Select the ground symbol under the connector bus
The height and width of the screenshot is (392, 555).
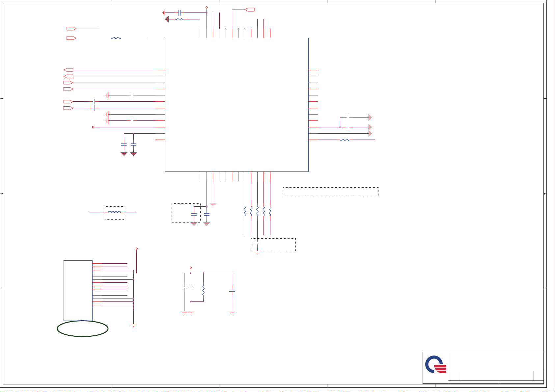tap(133, 325)
